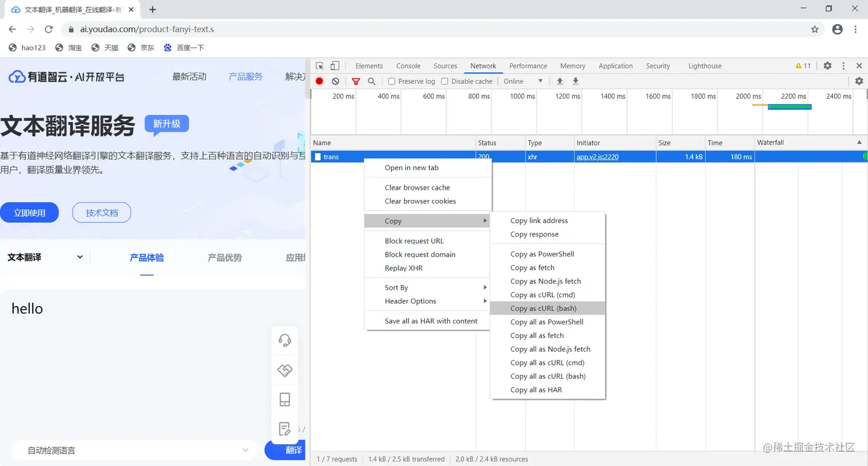The width and height of the screenshot is (868, 466).
Task: Open a new browser tab
Action: click(x=153, y=10)
